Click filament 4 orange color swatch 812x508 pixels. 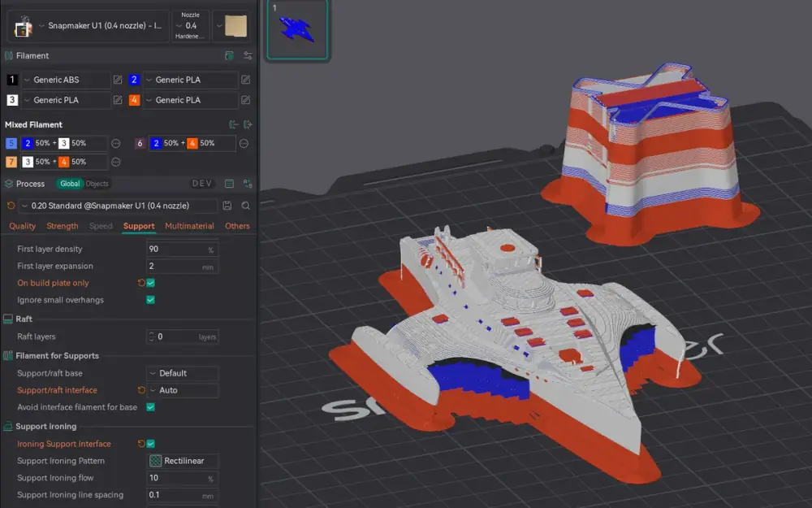point(134,100)
